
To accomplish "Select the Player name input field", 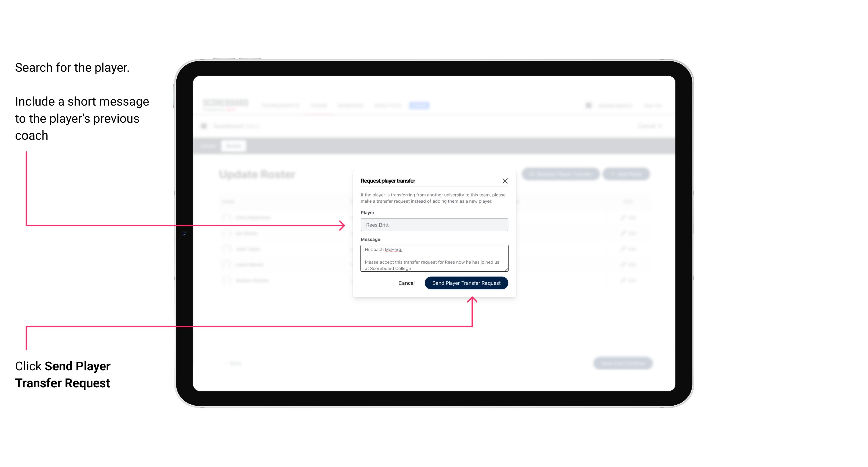I will click(434, 225).
